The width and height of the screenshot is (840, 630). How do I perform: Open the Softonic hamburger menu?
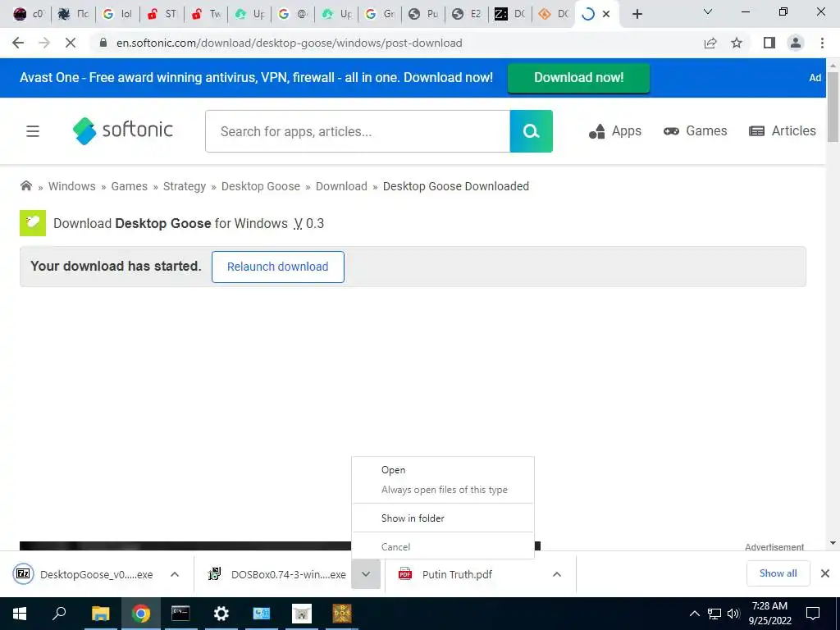33,130
